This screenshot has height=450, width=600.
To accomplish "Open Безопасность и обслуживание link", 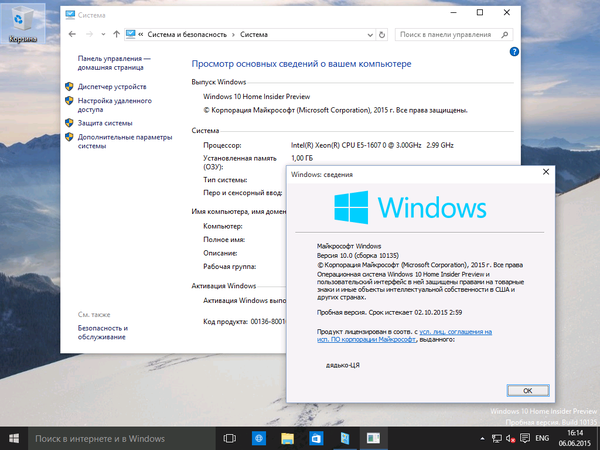I will click(x=103, y=333).
